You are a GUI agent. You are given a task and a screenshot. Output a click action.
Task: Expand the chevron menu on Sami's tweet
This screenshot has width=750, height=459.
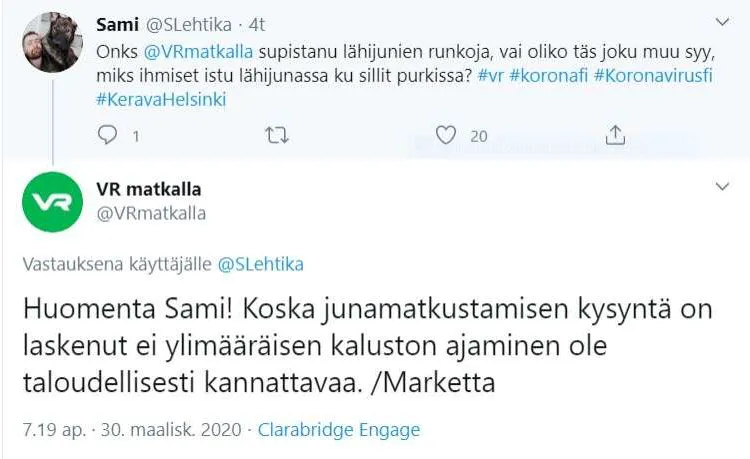tap(724, 21)
